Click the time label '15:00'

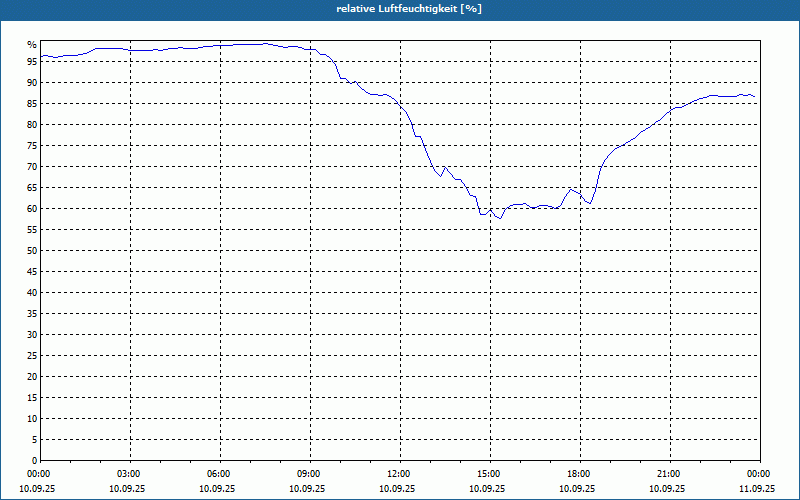(491, 474)
